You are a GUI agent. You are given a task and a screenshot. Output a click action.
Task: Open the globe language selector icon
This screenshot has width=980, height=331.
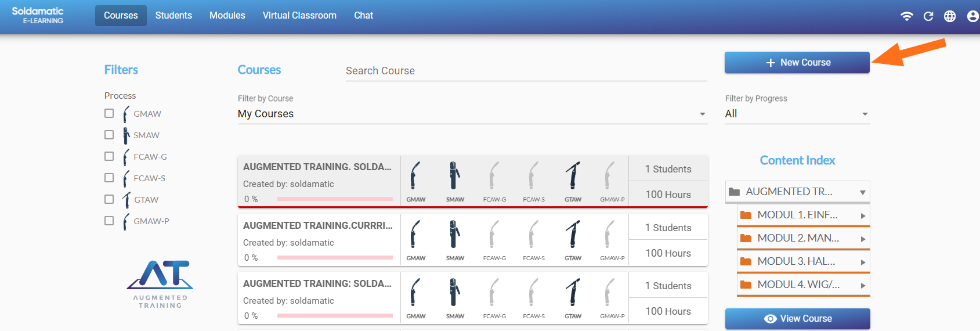(950, 16)
